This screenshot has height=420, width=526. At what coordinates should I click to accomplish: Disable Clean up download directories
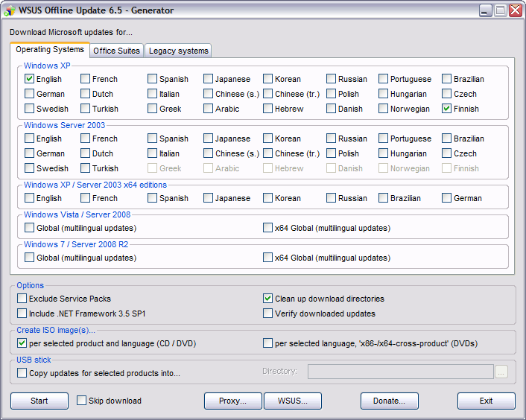pos(267,299)
